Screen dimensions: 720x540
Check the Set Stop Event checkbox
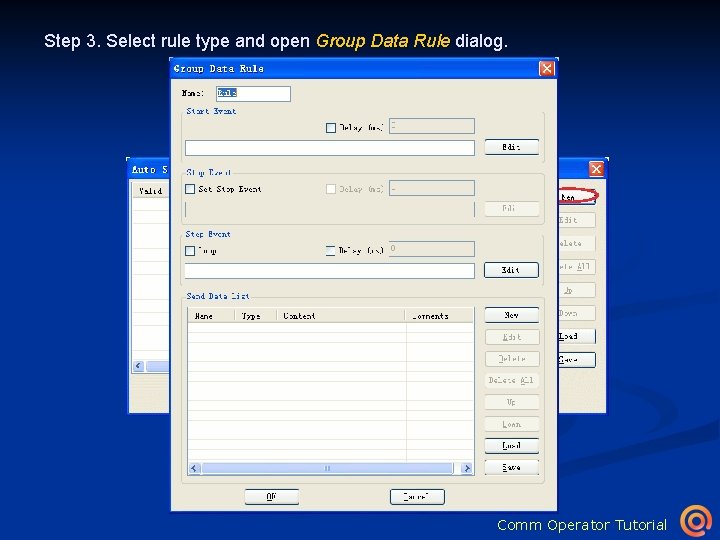point(190,189)
